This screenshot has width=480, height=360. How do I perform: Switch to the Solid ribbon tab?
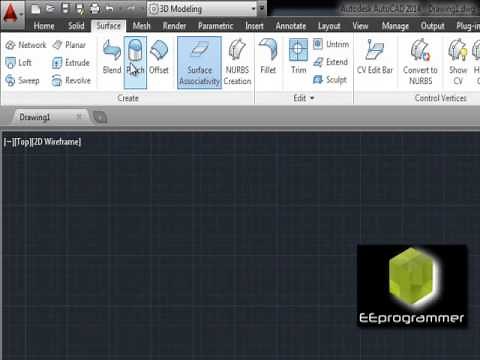pyautogui.click(x=76, y=26)
